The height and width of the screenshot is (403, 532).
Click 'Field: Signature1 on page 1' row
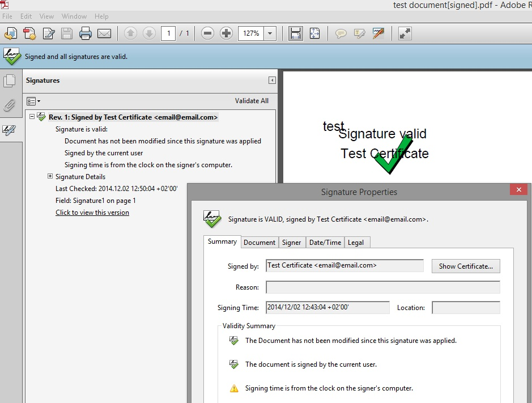[96, 200]
